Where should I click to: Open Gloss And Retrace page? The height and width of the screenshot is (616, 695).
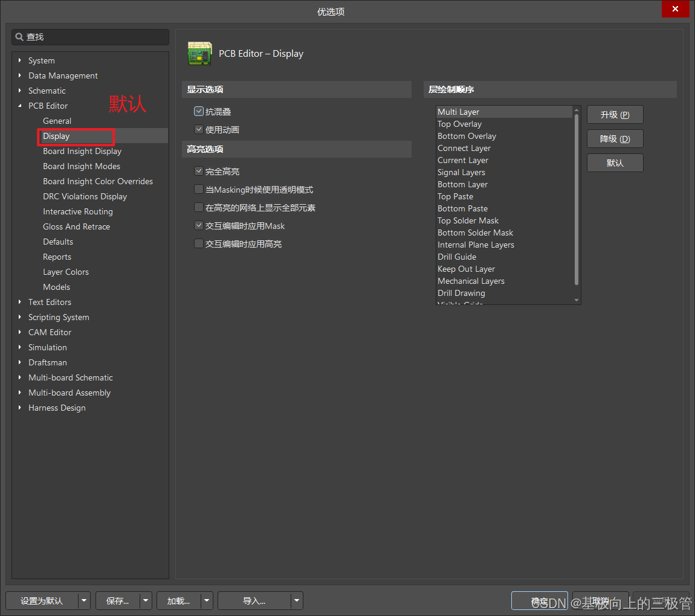76,226
